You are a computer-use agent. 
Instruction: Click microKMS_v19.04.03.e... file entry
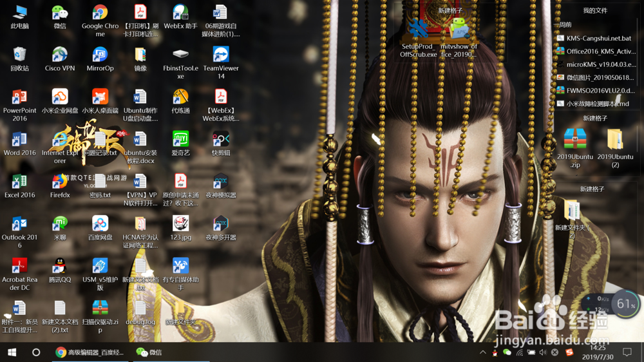click(x=595, y=64)
